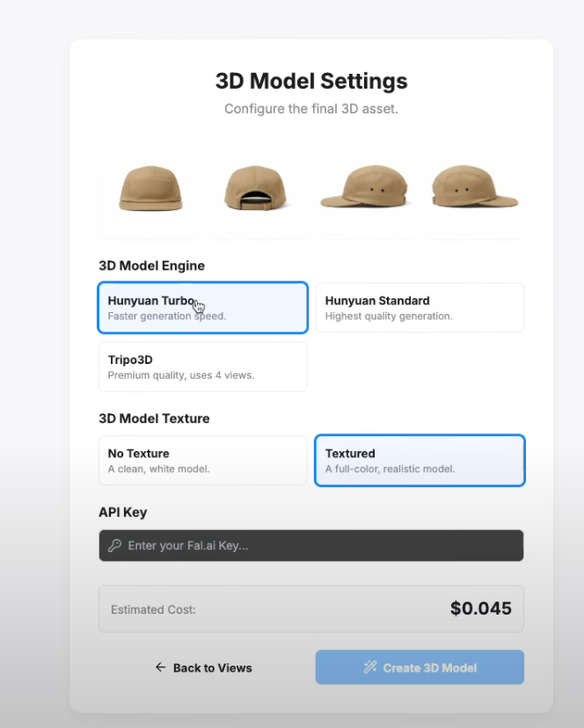The width and height of the screenshot is (584, 728).
Task: Select the Tripo3D engine option
Action: pyautogui.click(x=202, y=367)
